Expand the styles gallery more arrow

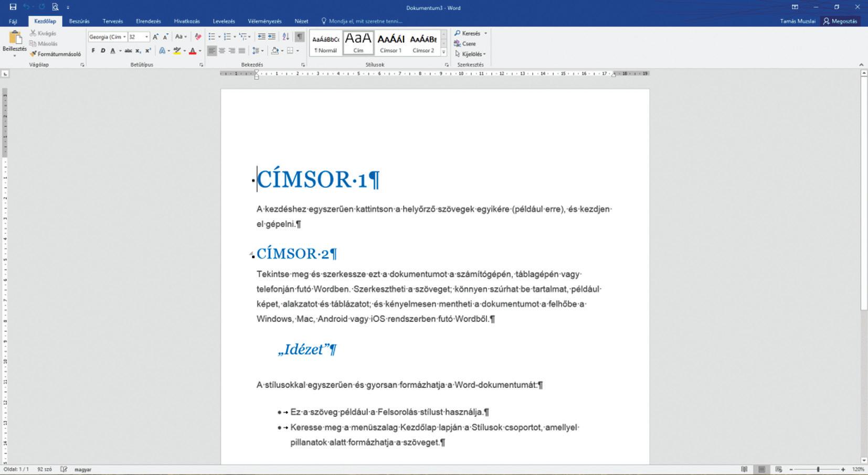(443, 51)
